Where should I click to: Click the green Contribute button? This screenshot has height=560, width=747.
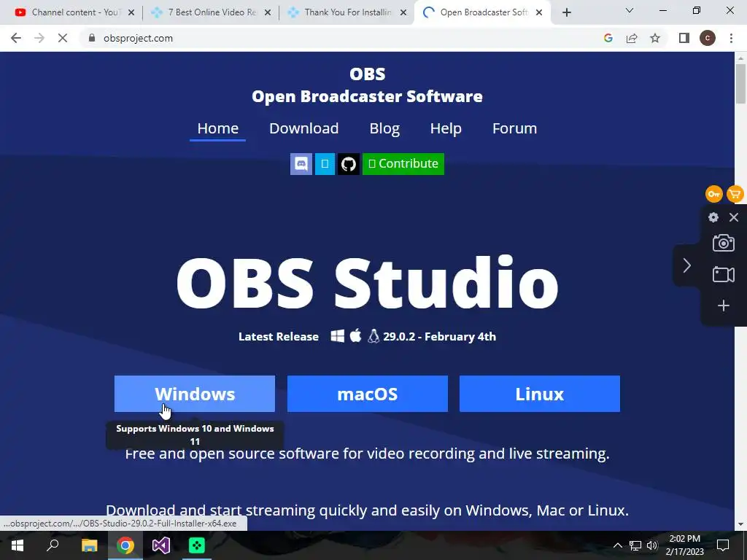tap(403, 164)
